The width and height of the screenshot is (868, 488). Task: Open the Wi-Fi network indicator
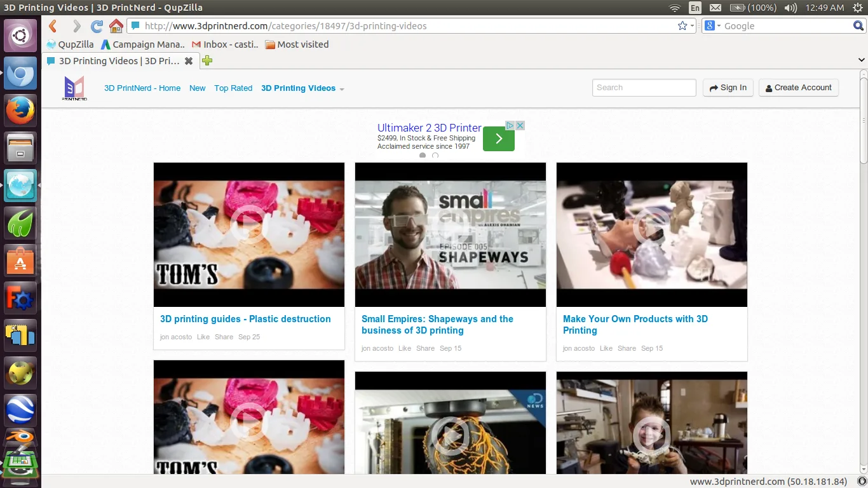tap(675, 8)
